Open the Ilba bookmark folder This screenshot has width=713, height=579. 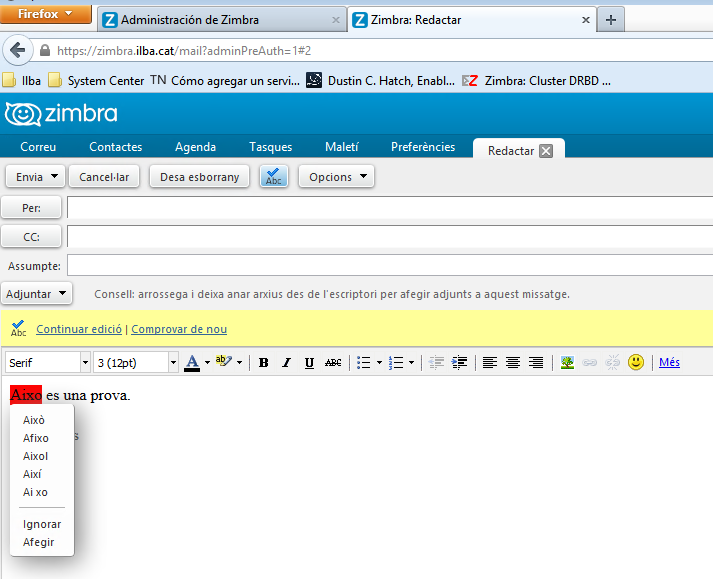(x=21, y=81)
